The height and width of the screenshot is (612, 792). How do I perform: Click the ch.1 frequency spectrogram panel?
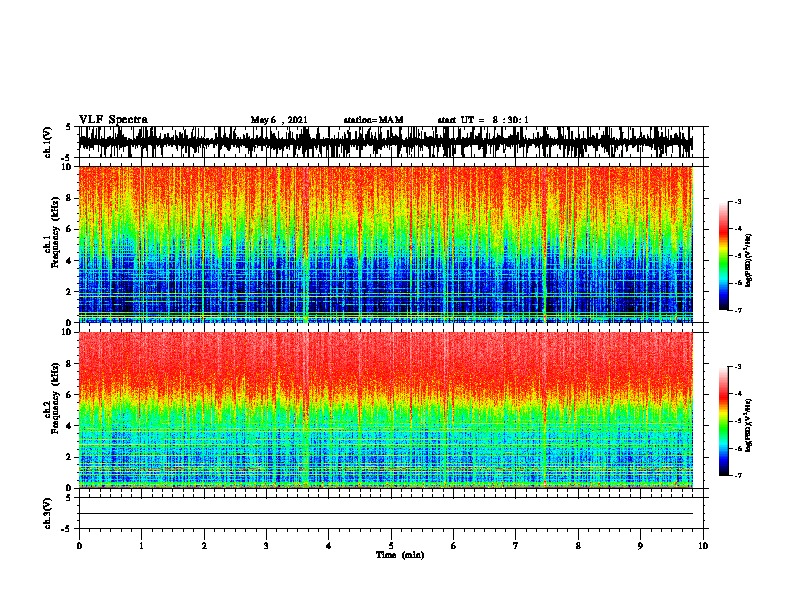386,244
